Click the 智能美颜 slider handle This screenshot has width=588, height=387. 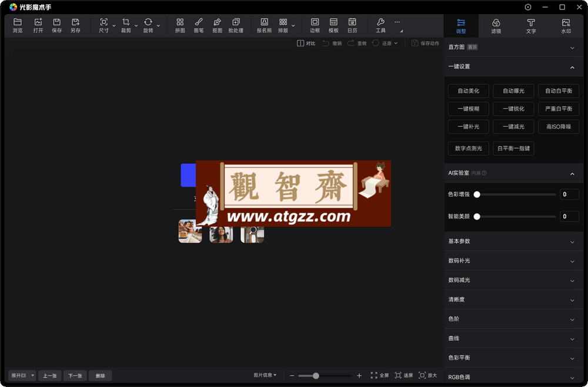477,217
